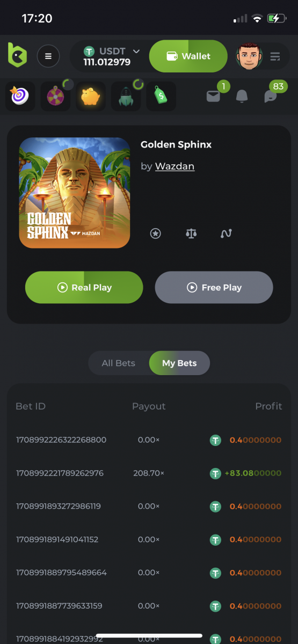Screen dimensions: 298x644
Task: Click the BC.Game logo icon
Action: pos(17,55)
